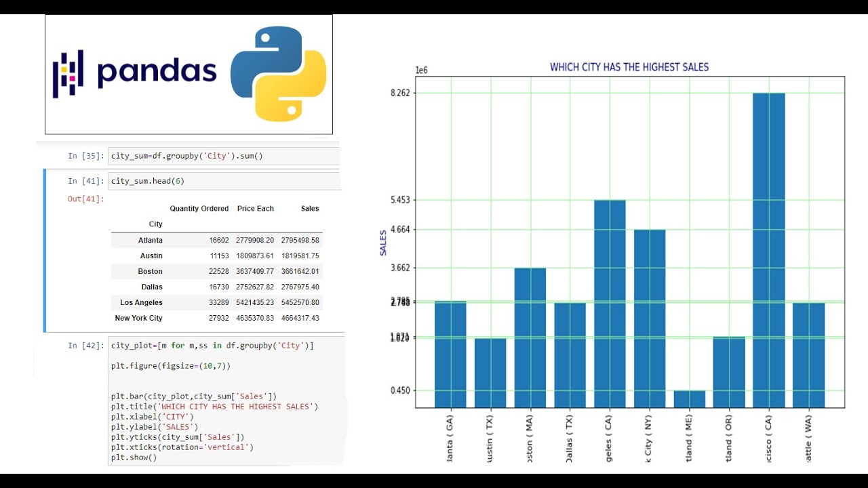Click the 3.662 y-axis tick label
The height and width of the screenshot is (488, 868).
tap(400, 268)
